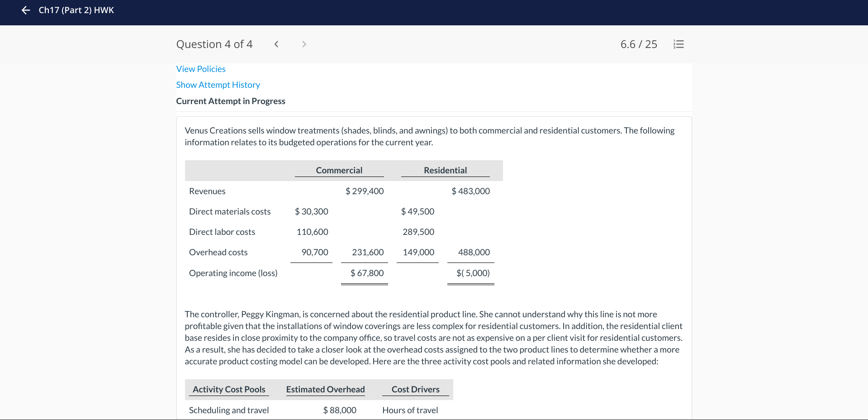Select the $ 299,400 commercial revenue value
This screenshot has width=868, height=420.
tap(365, 191)
